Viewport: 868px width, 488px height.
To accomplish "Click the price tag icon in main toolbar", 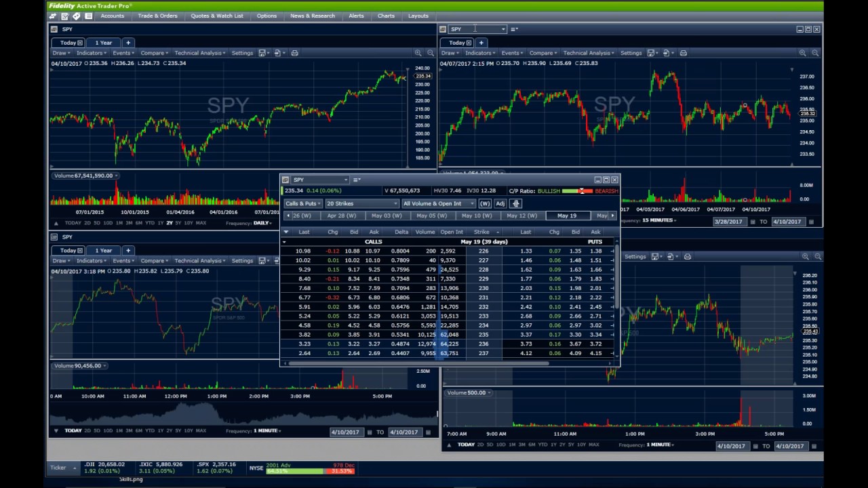I will pyautogui.click(x=76, y=16).
